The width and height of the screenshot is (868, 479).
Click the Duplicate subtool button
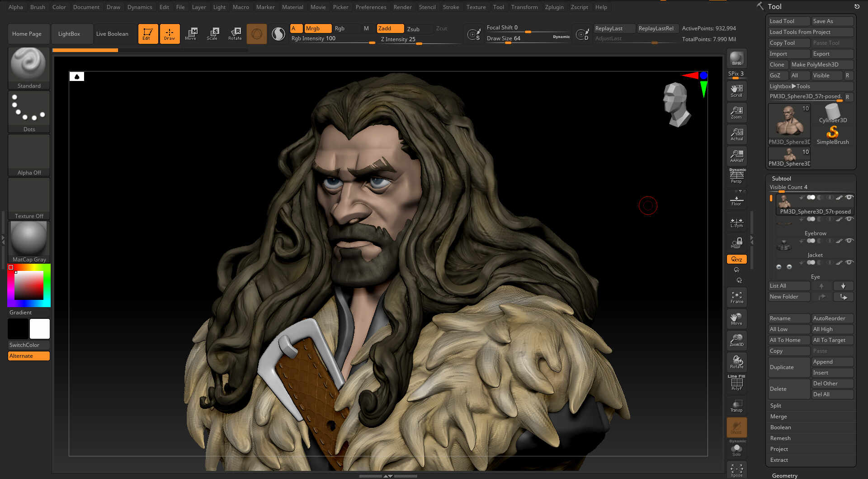tap(788, 367)
